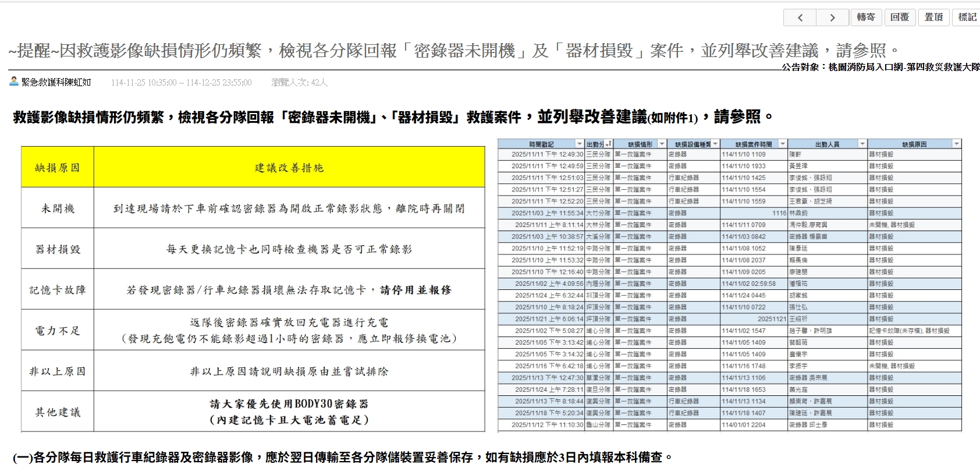Mark this announcement using the 標記 button
The height and width of the screenshot is (471, 980).
[967, 17]
